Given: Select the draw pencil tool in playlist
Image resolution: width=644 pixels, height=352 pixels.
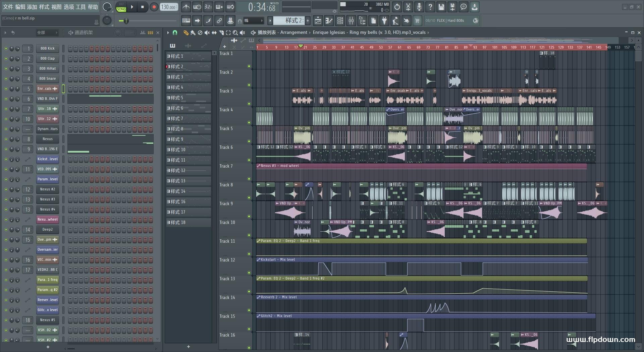Looking at the screenshot, I should pyautogui.click(x=186, y=33).
